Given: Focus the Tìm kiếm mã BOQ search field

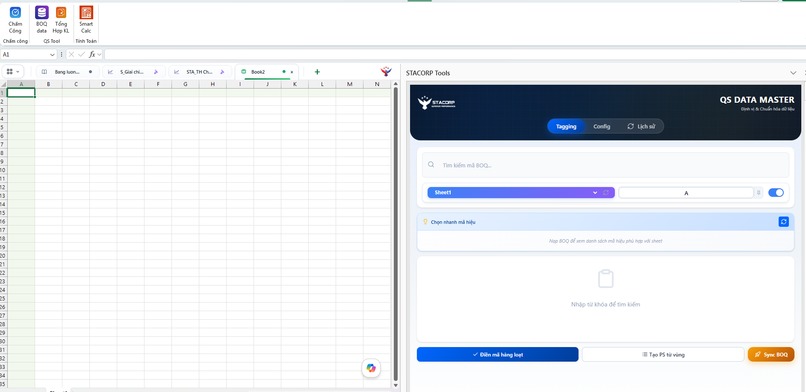Looking at the screenshot, I should pyautogui.click(x=606, y=165).
